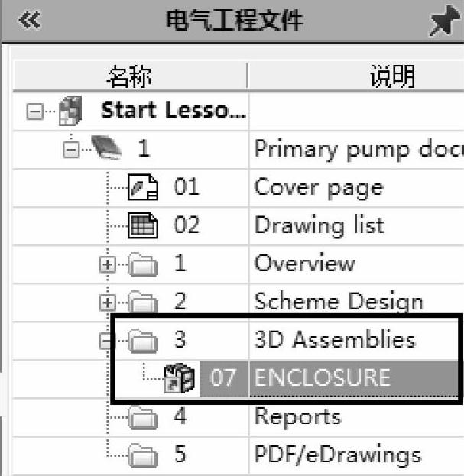Select the 3D Assemblies folder row
This screenshot has width=464, height=476.
click(334, 339)
